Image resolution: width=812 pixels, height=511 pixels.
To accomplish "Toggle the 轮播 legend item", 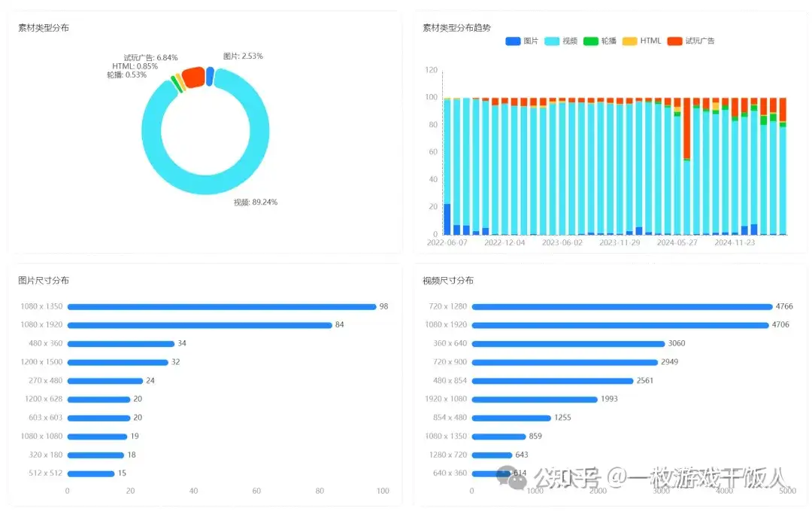I will (x=600, y=41).
